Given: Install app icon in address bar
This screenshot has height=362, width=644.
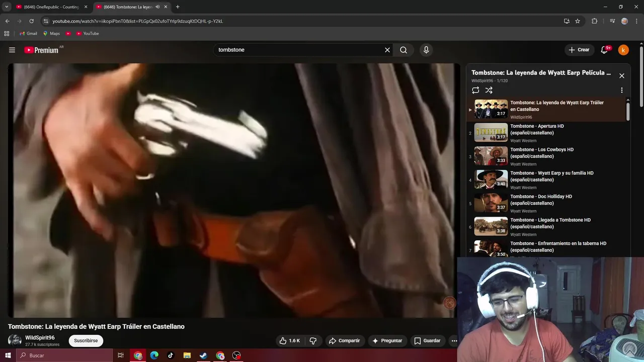Looking at the screenshot, I should [x=567, y=21].
